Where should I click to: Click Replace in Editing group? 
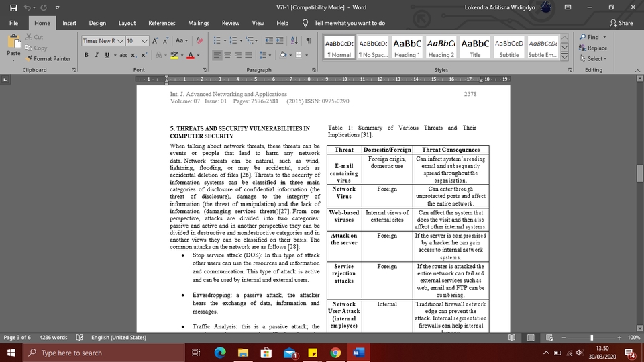[593, 48]
